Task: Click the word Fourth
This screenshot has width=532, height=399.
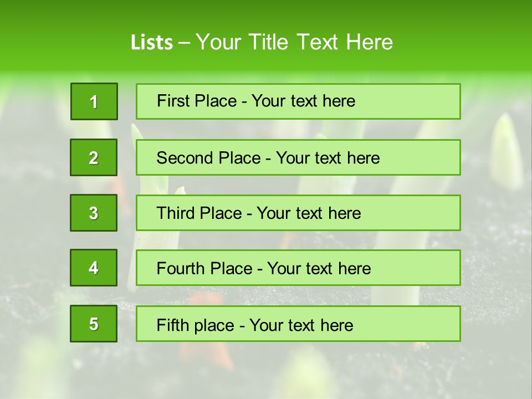Action: point(180,268)
